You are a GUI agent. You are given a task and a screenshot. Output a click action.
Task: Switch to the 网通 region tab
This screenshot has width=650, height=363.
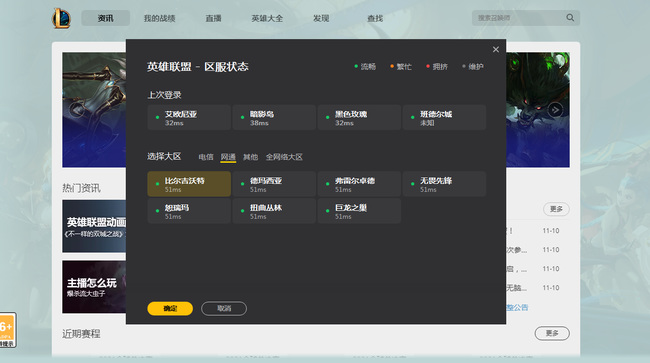tap(228, 157)
